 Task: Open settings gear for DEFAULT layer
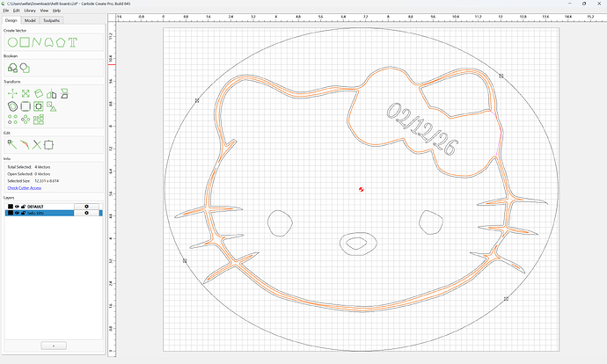point(86,207)
